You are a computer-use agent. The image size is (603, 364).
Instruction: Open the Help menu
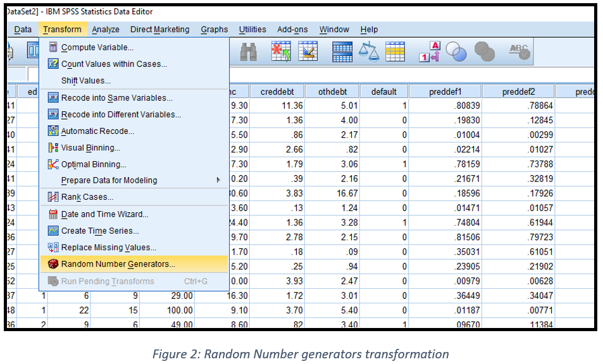click(369, 29)
